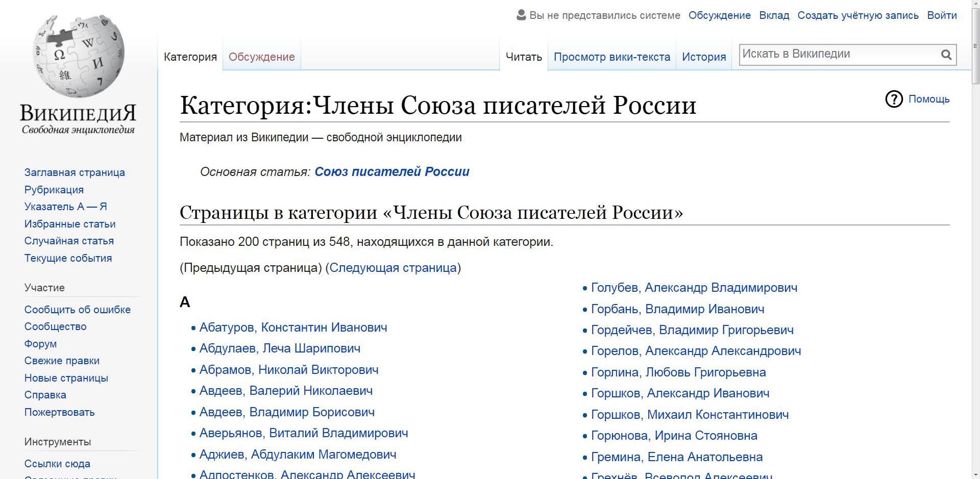The width and height of the screenshot is (980, 479).
Task: Open the Вклад link
Action: click(x=774, y=15)
